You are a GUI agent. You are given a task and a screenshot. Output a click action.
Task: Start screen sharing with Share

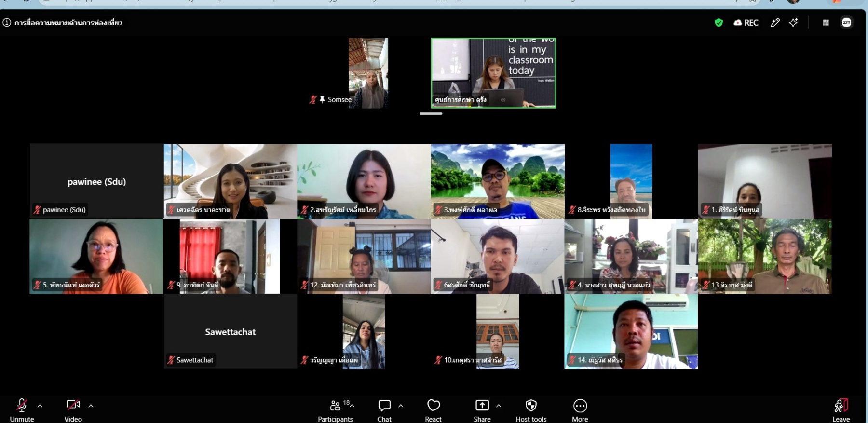[x=482, y=410]
